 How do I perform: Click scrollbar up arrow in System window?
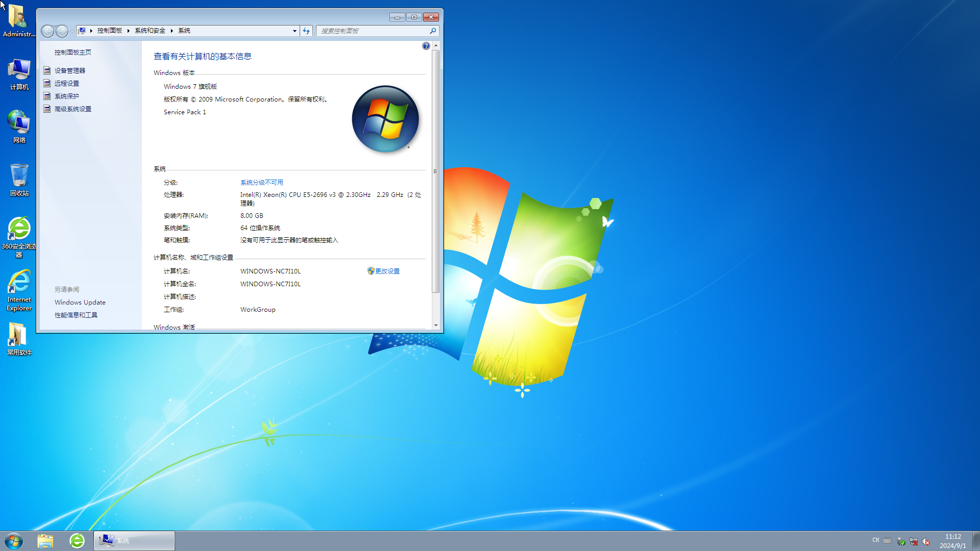pos(435,45)
